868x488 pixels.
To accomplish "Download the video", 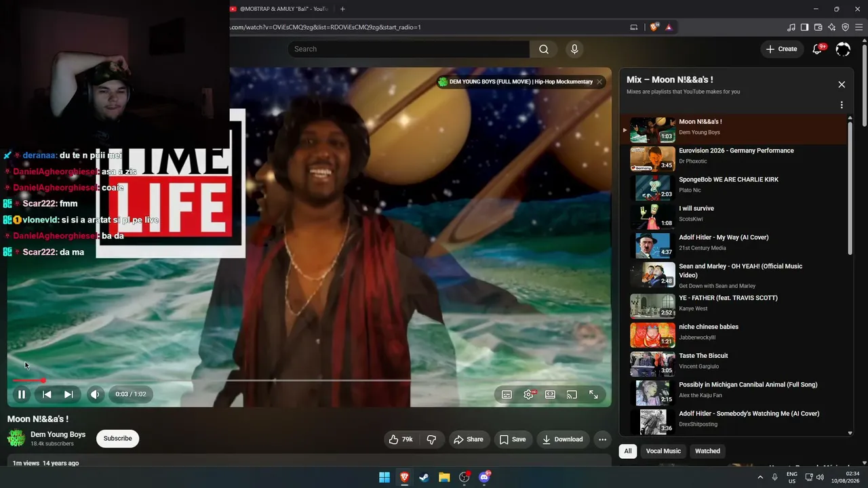I will 562,439.
